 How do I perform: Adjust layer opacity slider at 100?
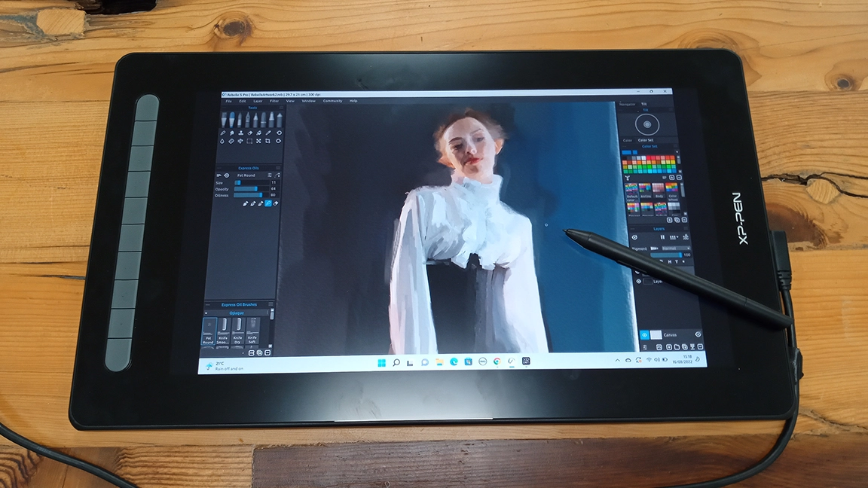pos(666,255)
